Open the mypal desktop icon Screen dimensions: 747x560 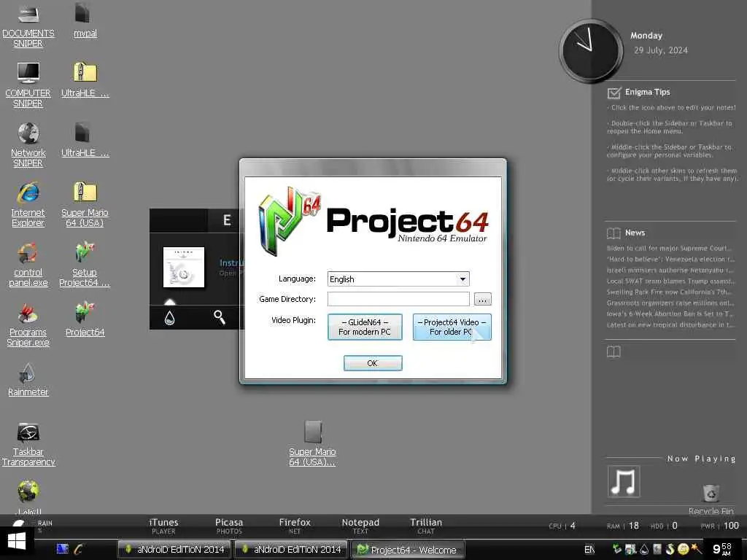(x=85, y=20)
